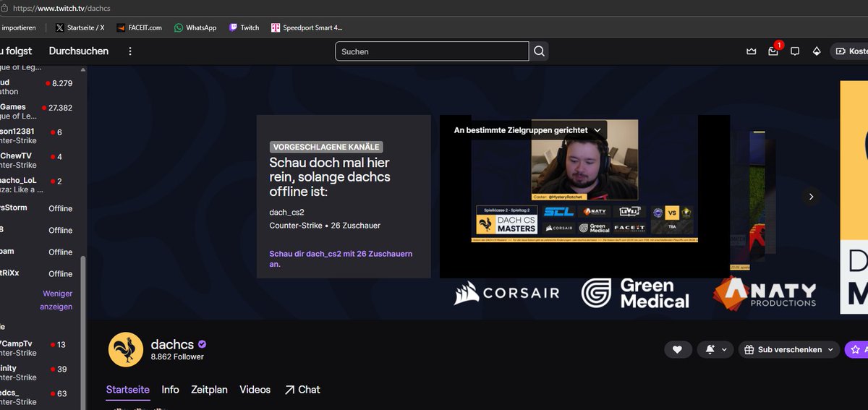The width and height of the screenshot is (868, 410).
Task: Click the verified badge next to dachcs
Action: click(x=203, y=344)
